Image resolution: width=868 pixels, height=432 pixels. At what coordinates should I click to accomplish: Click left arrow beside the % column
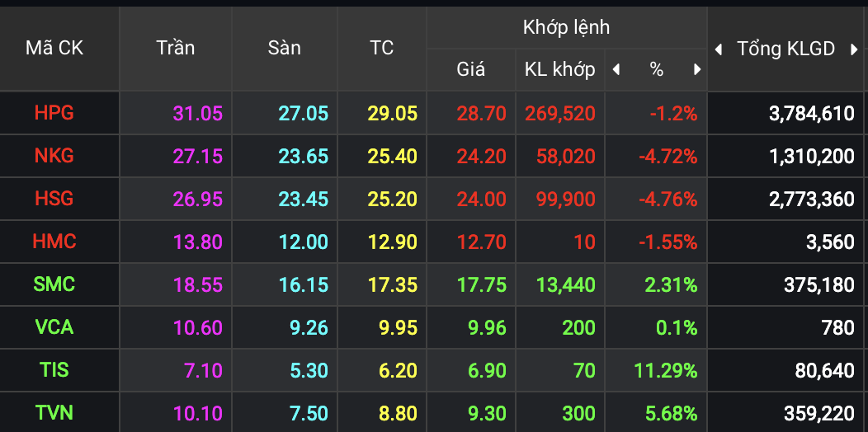point(616,70)
